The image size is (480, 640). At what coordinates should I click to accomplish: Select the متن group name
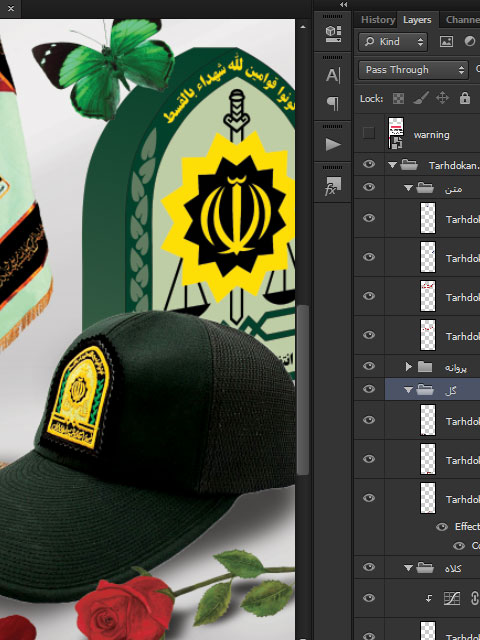point(453,189)
